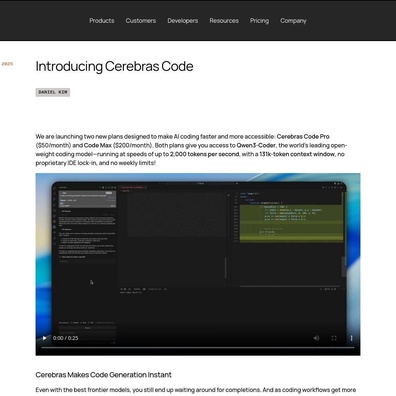Play the video with play button
This screenshot has height=396, width=396.
click(x=45, y=338)
